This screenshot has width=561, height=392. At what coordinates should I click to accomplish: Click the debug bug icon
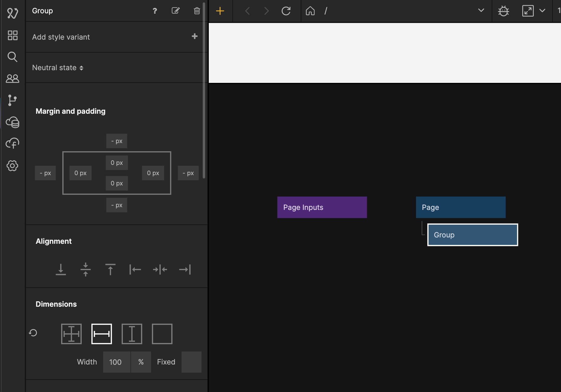504,11
